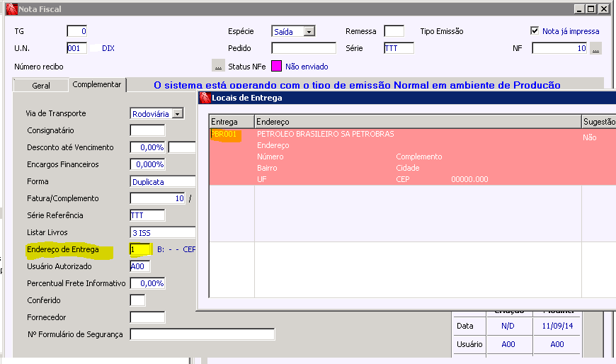Click the Nº Formulário de Segurança field

pyautogui.click(x=203, y=334)
